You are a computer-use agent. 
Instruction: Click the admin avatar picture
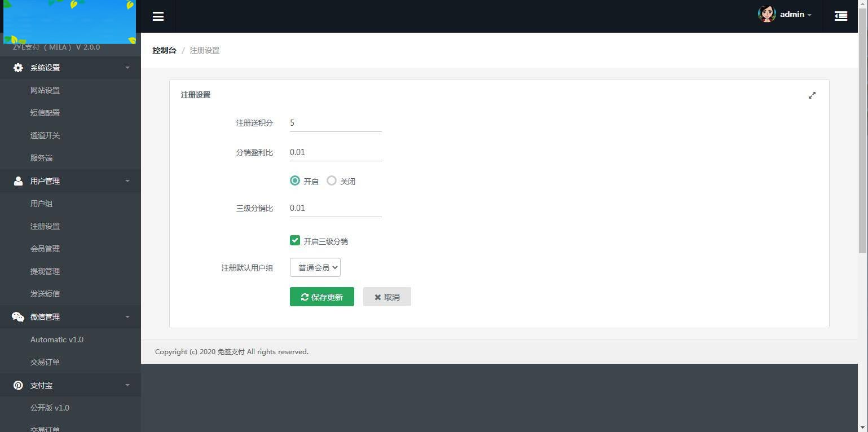[766, 15]
